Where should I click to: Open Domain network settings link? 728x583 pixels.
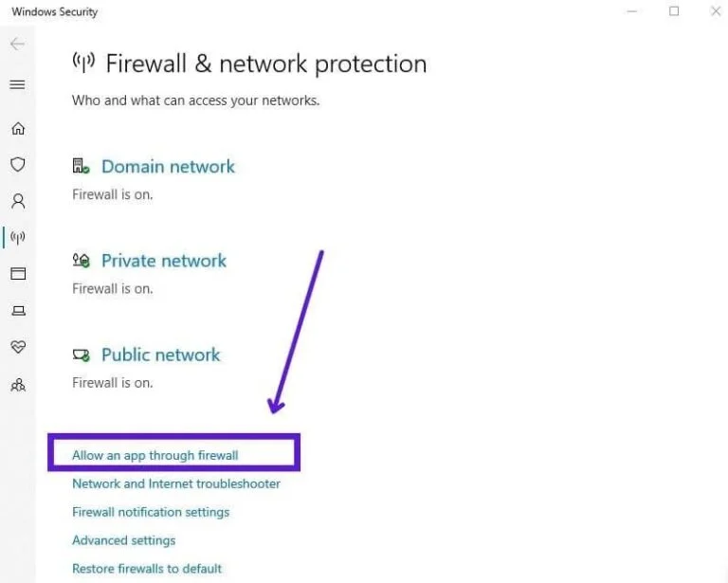[x=168, y=167]
